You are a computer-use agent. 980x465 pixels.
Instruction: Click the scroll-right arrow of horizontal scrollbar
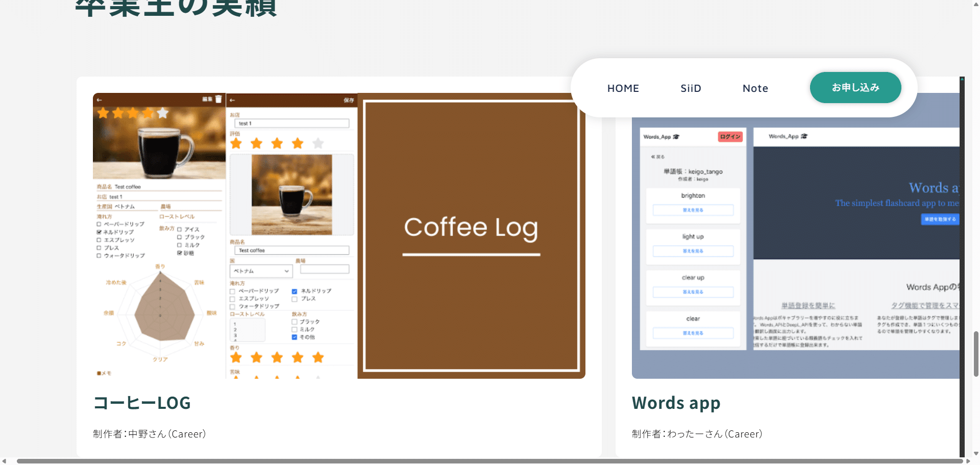(968, 461)
